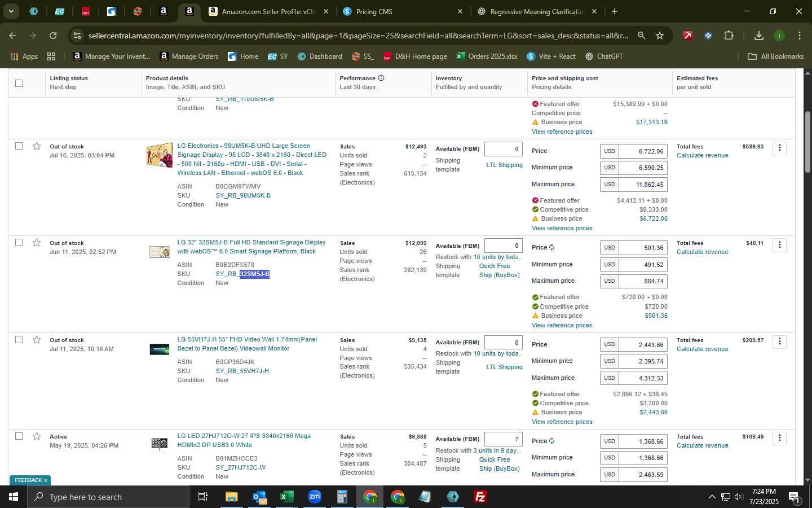Open Calculator from the taskbar
Image resolution: width=812 pixels, height=508 pixels.
click(342, 497)
